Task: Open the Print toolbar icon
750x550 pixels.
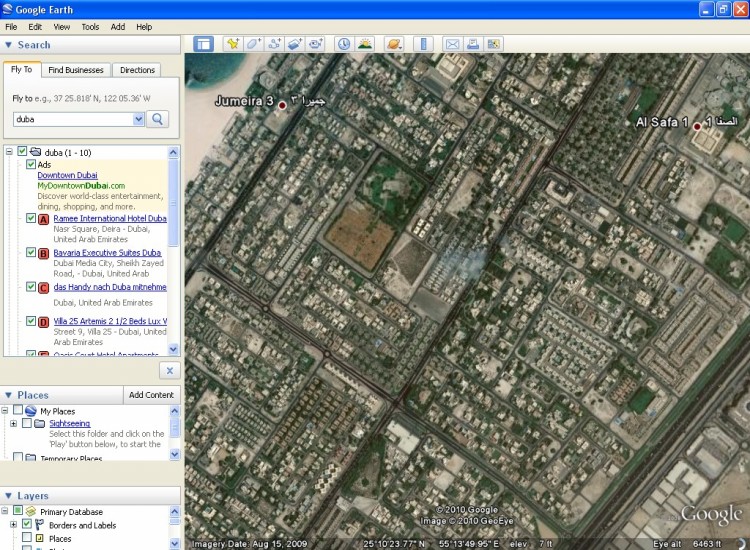Action: coord(473,44)
